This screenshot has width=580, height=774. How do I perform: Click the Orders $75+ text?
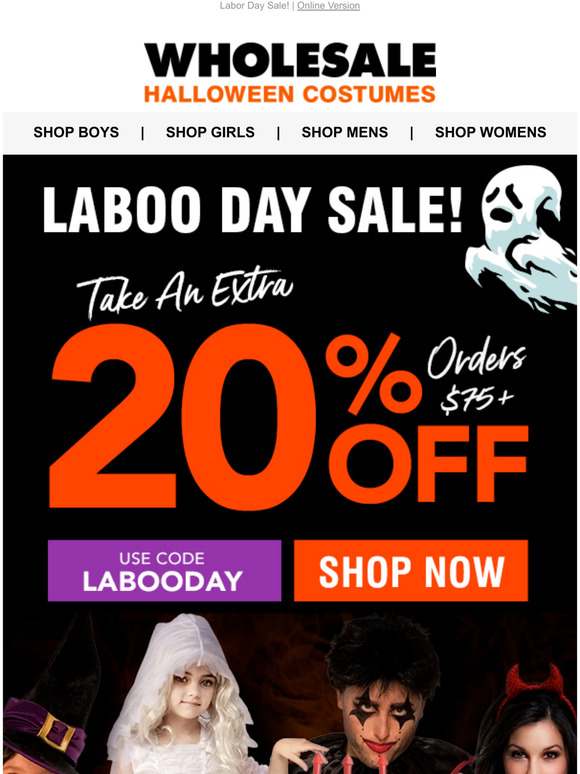(477, 375)
